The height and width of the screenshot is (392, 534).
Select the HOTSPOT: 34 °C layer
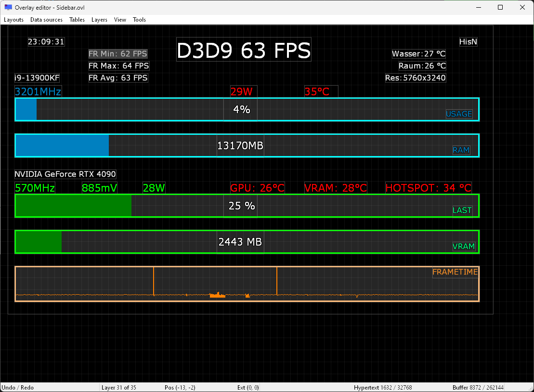click(x=429, y=188)
